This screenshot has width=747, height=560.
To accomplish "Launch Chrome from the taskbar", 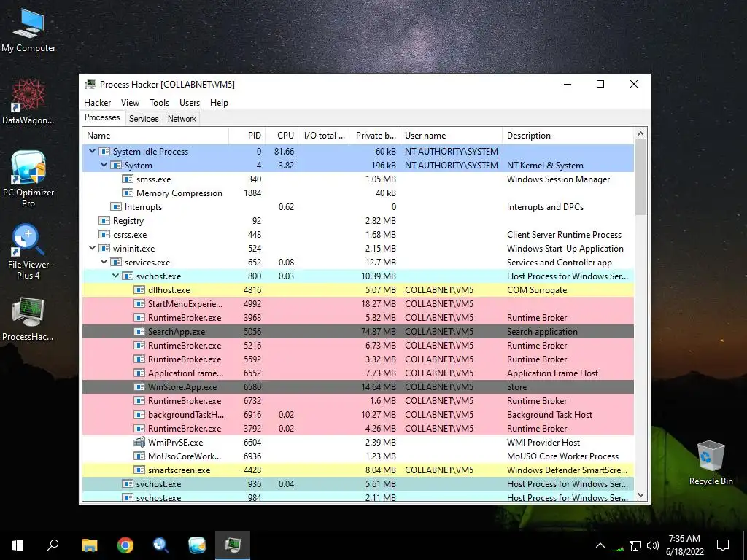I will coord(125,545).
